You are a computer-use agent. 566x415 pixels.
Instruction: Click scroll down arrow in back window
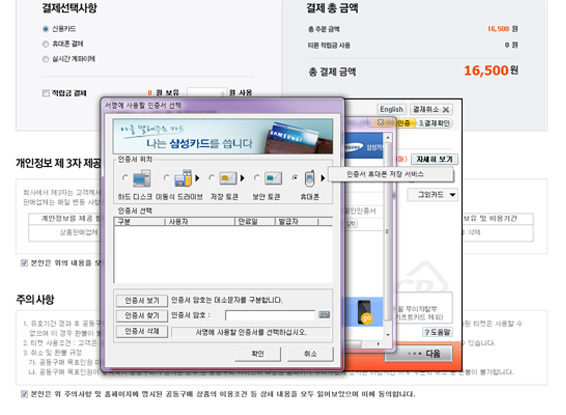click(x=388, y=335)
